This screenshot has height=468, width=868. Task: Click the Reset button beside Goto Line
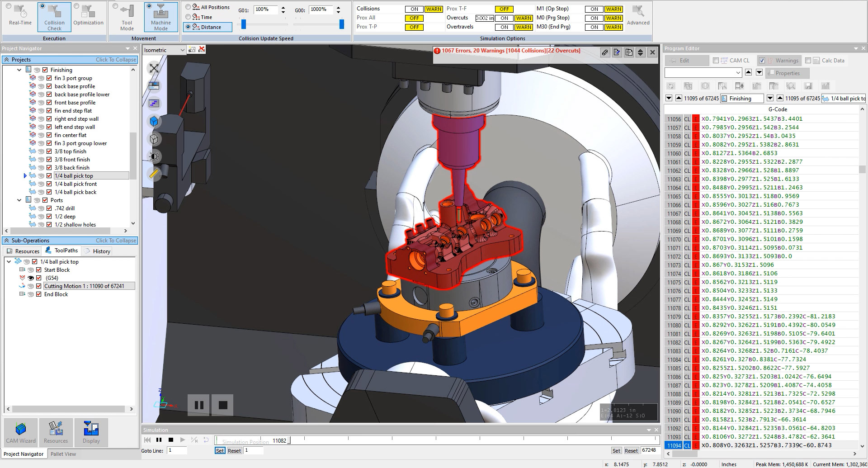pyautogui.click(x=234, y=451)
